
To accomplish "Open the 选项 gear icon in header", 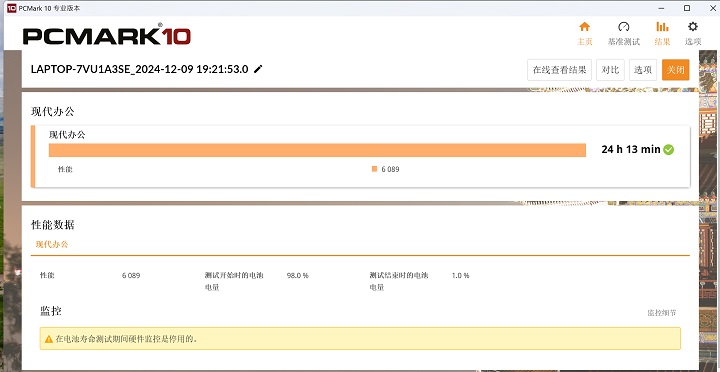I will pyautogui.click(x=692, y=27).
